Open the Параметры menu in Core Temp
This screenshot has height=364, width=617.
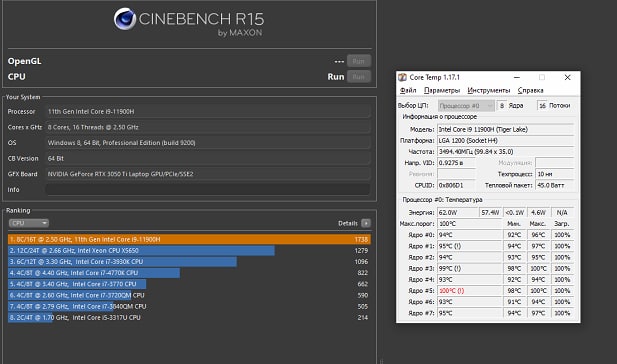pos(442,90)
